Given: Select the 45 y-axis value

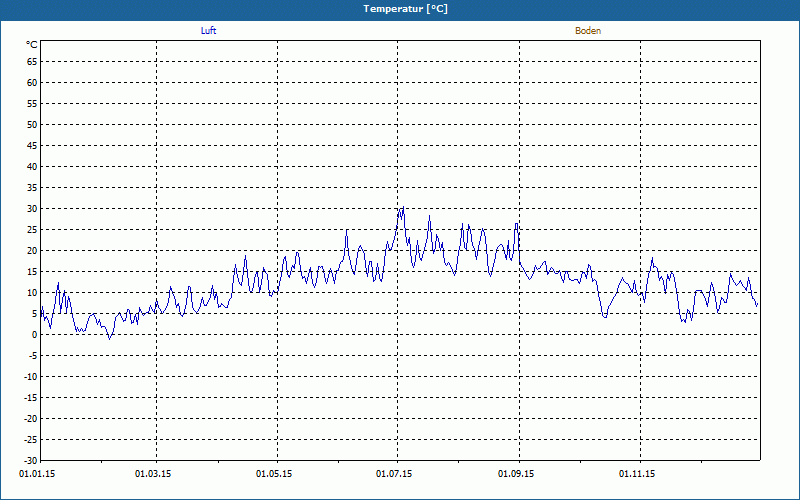Looking at the screenshot, I should [x=32, y=146].
